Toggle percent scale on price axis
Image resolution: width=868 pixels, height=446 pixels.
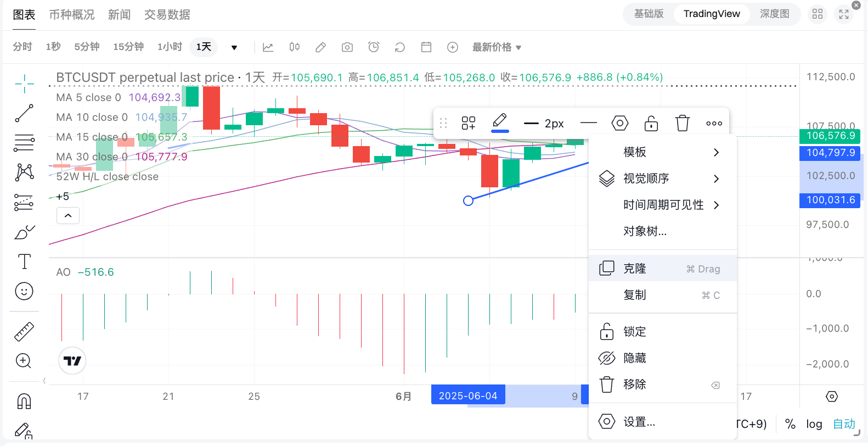pyautogui.click(x=790, y=424)
